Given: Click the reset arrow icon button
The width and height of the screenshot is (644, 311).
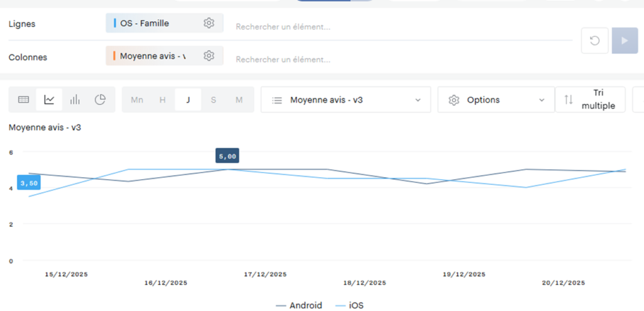Looking at the screenshot, I should (x=594, y=41).
